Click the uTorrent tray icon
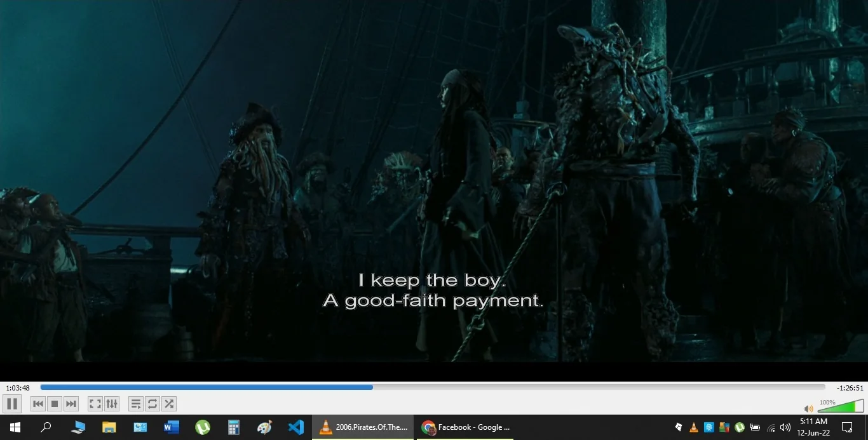Image resolution: width=868 pixels, height=440 pixels. (740, 427)
